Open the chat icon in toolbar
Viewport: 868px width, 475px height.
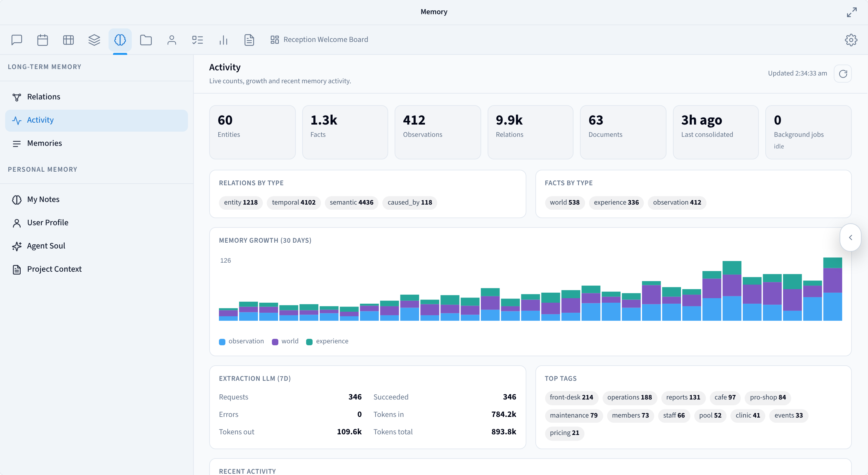[16, 40]
